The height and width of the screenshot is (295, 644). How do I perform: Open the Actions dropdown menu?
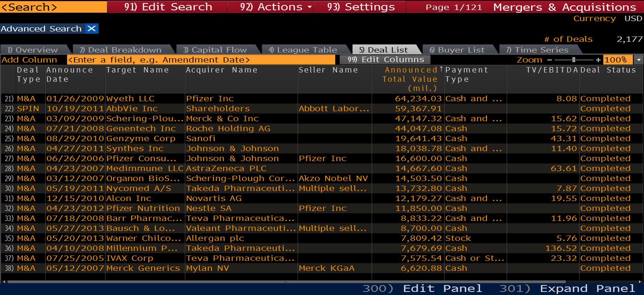pyautogui.click(x=276, y=7)
